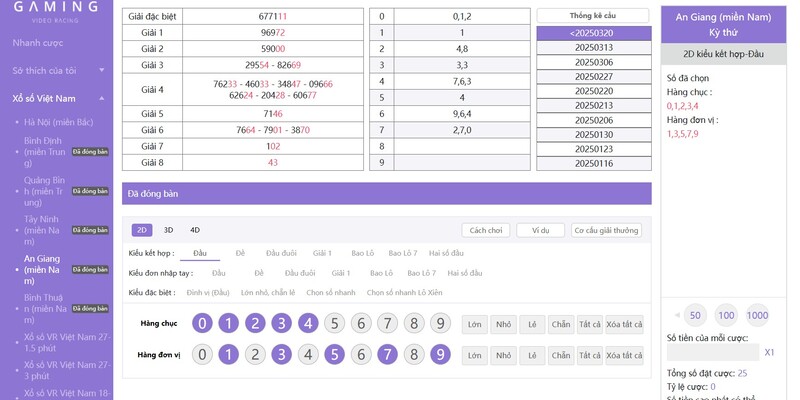Click the X1 multiplier
The image size is (800, 400).
769,352
